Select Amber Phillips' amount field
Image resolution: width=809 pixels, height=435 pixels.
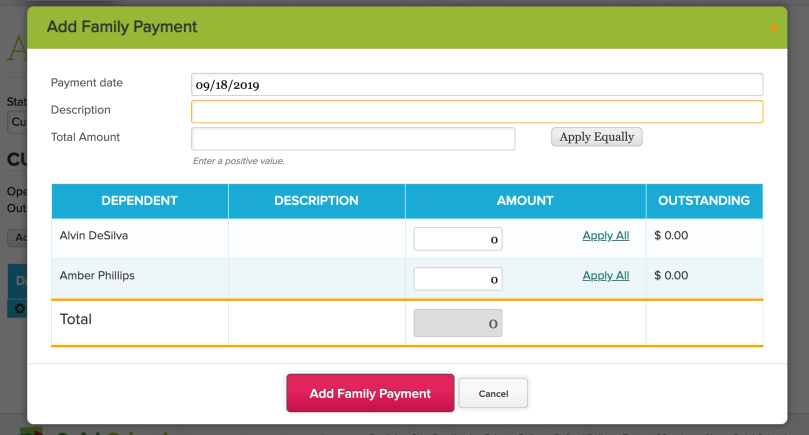(457, 279)
